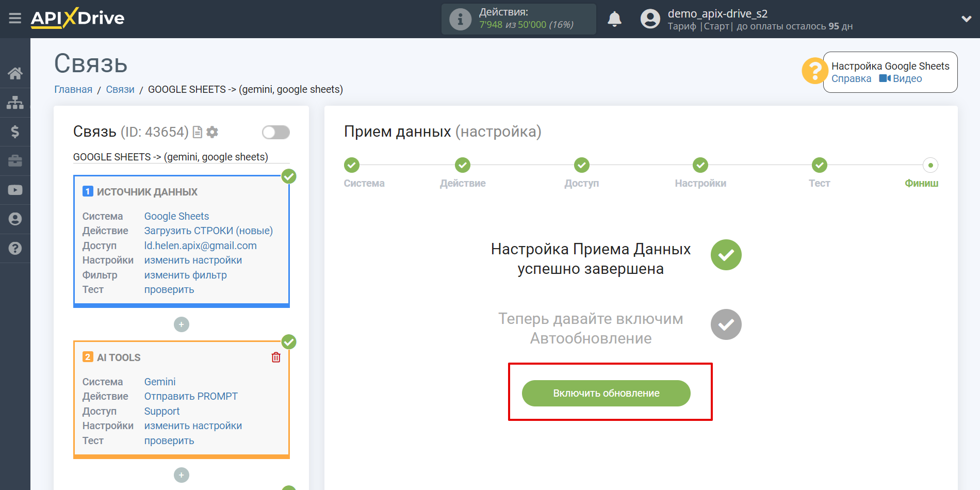Image resolution: width=980 pixels, height=490 pixels.
Task: Click the yellow question mark help icon
Action: point(814,71)
